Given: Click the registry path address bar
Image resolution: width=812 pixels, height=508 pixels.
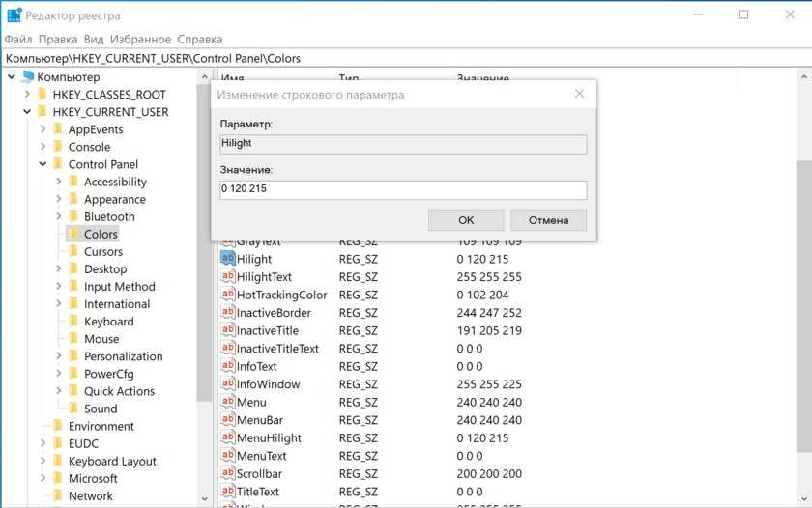Looking at the screenshot, I should pyautogui.click(x=406, y=58).
